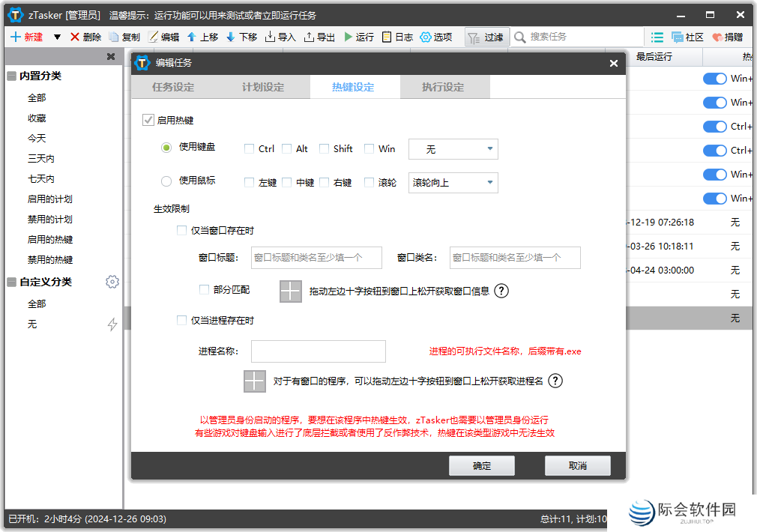
Task: Check the 仅当窗口存在时 option
Action: (x=181, y=230)
